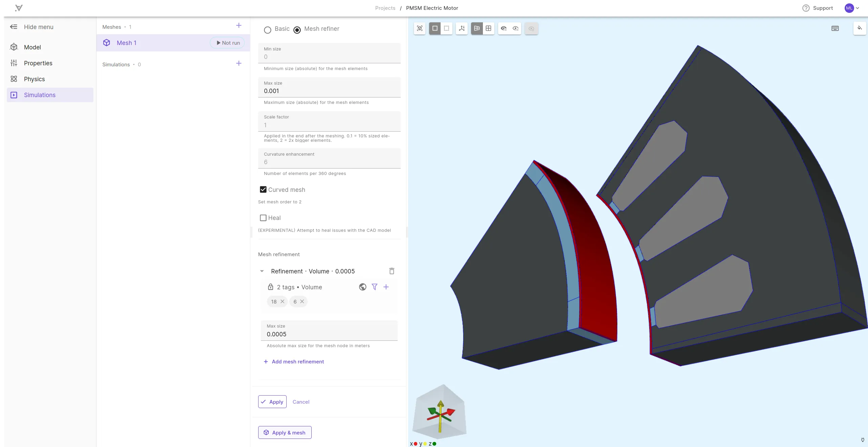Image resolution: width=868 pixels, height=447 pixels.
Task: Click the filled eye hide-selected icon
Action: (x=504, y=28)
